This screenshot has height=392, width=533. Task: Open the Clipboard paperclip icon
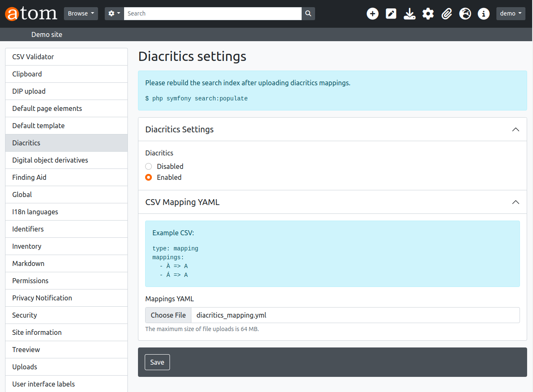tap(446, 13)
